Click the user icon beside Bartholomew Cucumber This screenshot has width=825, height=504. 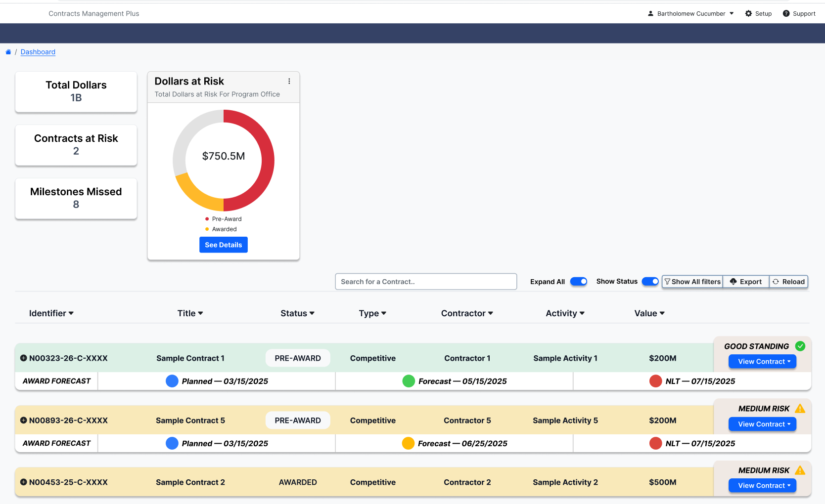click(650, 14)
